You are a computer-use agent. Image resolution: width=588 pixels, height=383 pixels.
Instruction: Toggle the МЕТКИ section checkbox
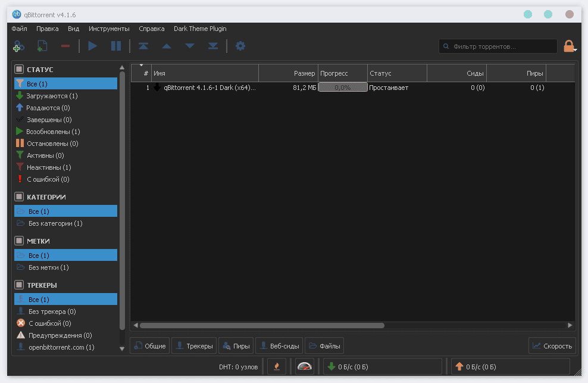[x=19, y=241]
